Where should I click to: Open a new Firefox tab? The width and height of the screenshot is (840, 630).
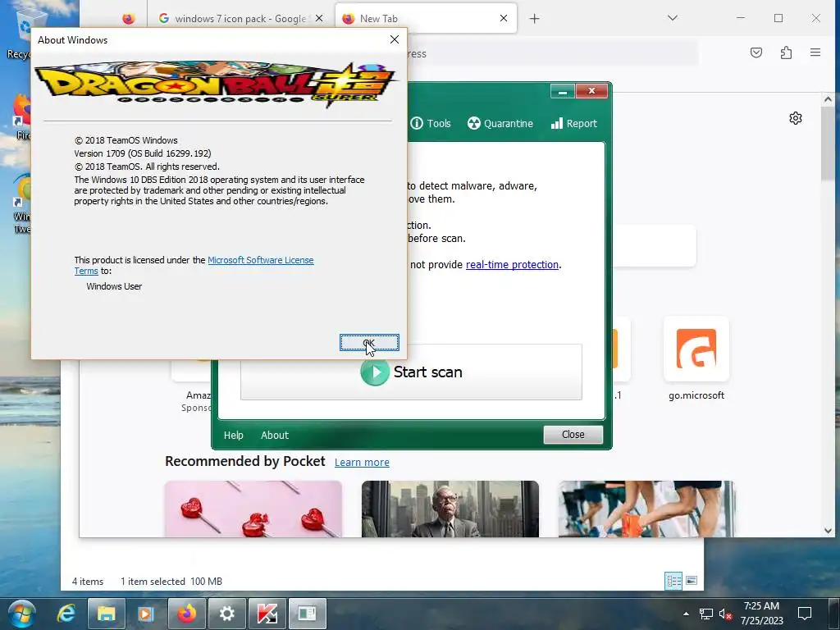coord(534,19)
